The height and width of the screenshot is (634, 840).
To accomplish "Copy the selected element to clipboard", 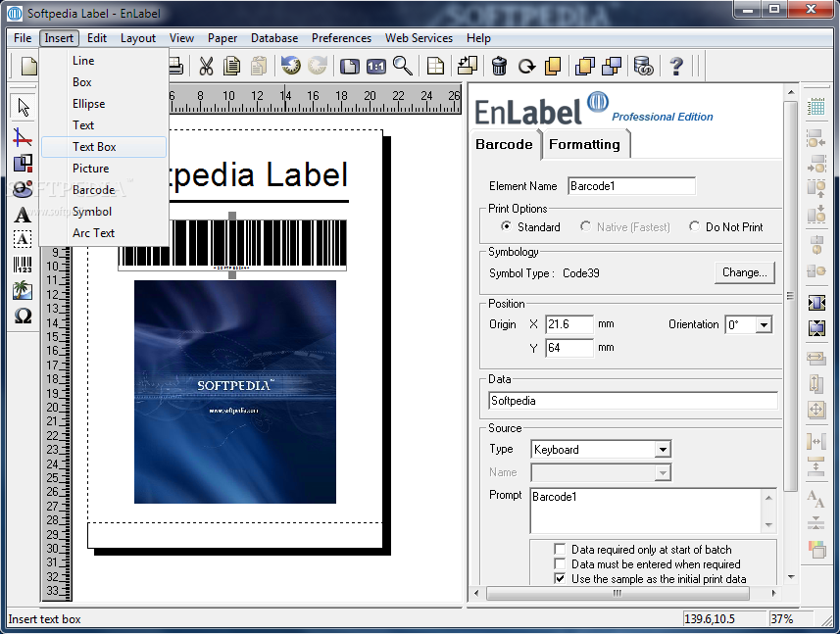I will coord(232,66).
